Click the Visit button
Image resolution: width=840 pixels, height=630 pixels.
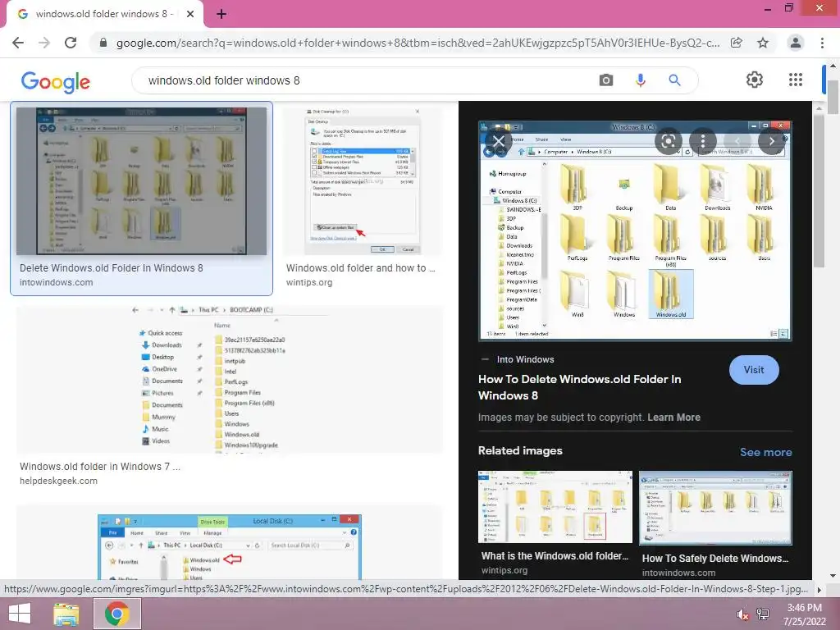point(754,370)
